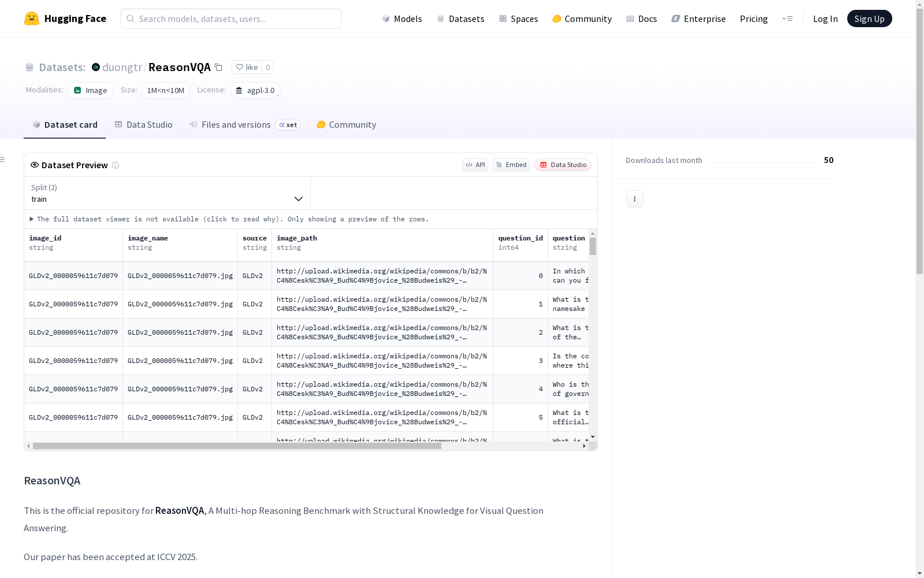Click the ReasonVQA dataset title link
The image size is (924, 578).
[x=180, y=67]
